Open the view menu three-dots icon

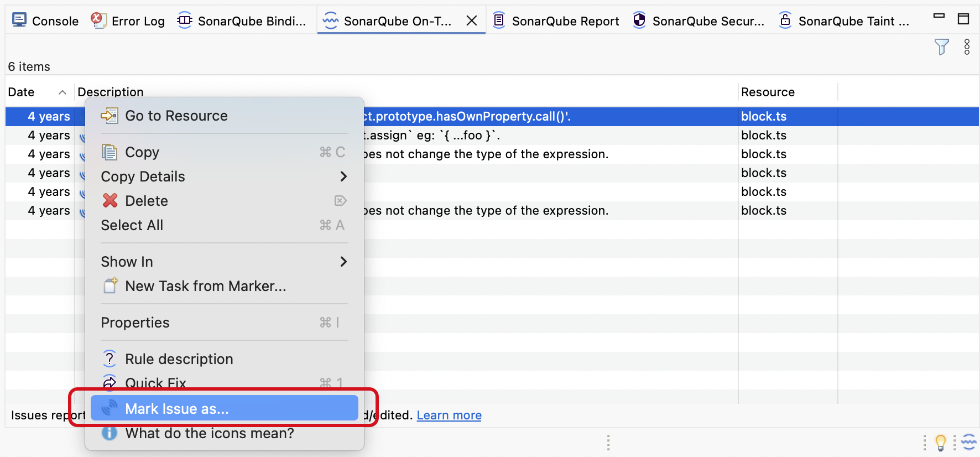[x=967, y=47]
